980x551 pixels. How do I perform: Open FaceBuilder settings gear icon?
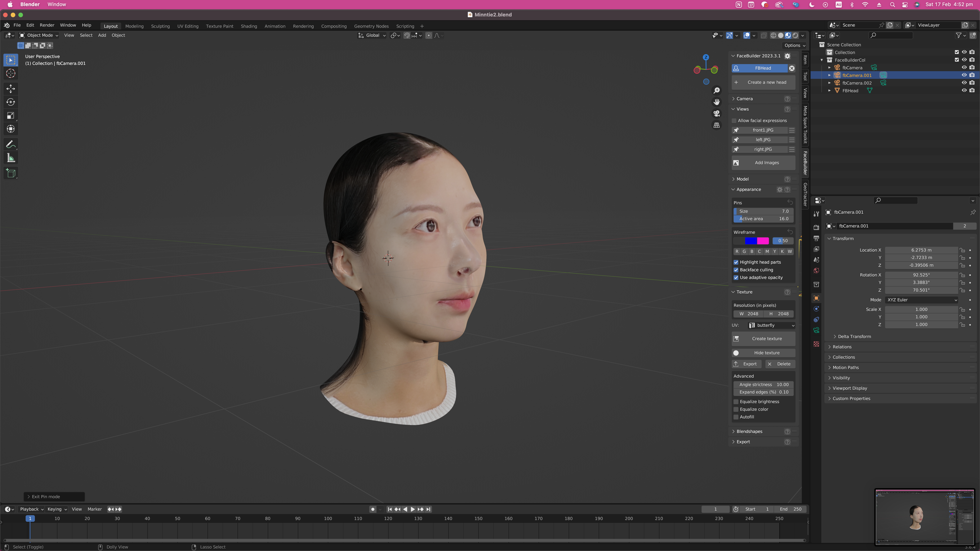point(787,56)
